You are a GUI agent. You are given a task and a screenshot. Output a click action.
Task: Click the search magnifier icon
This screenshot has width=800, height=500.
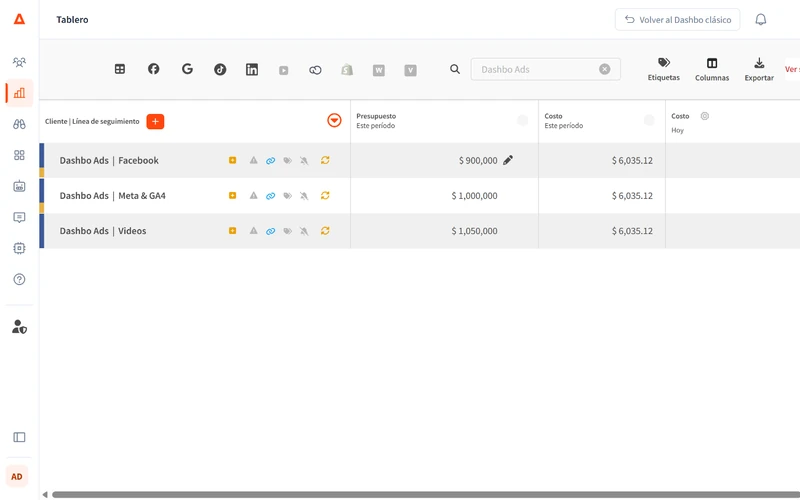click(x=455, y=69)
